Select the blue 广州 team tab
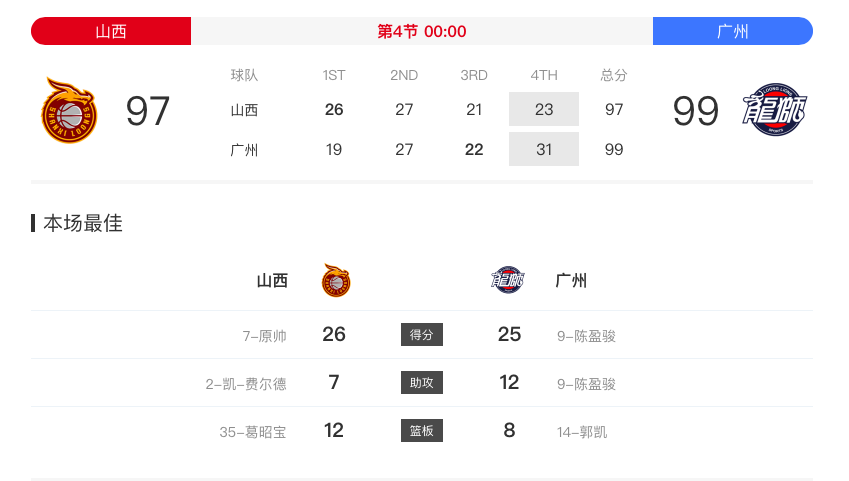The width and height of the screenshot is (849, 481). click(x=733, y=31)
